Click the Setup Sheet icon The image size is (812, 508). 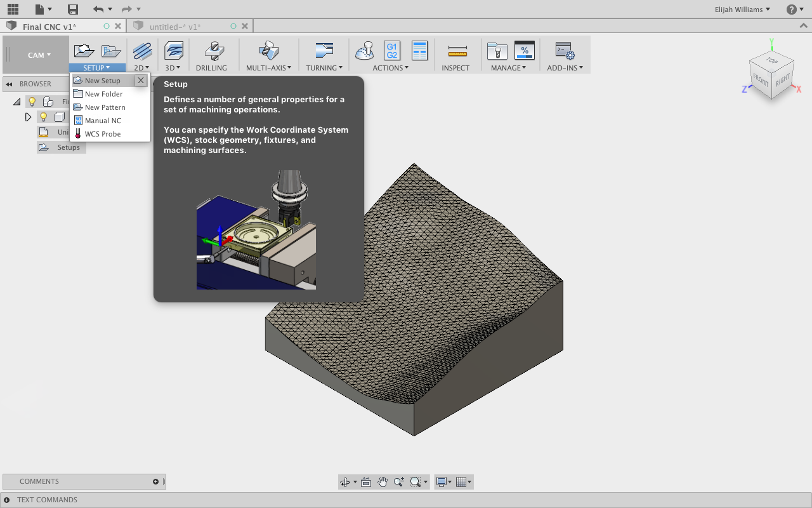[419, 51]
